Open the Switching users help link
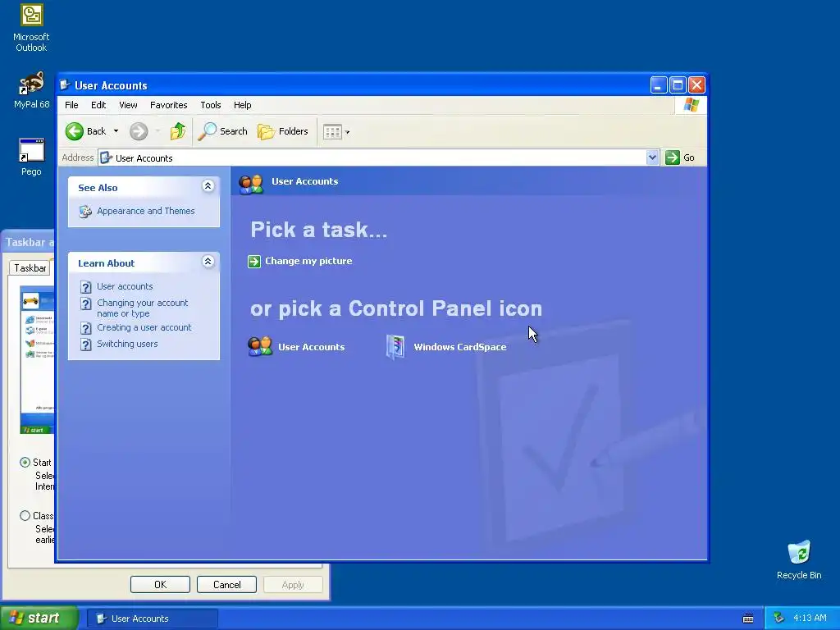This screenshot has height=630, width=840. pos(127,344)
